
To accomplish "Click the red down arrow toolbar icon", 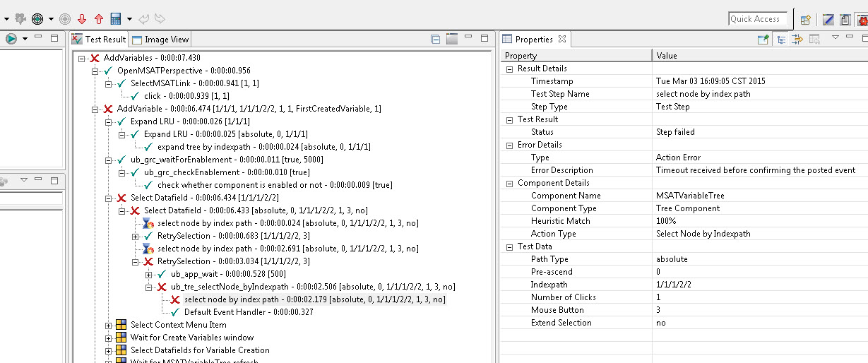I will (82, 19).
